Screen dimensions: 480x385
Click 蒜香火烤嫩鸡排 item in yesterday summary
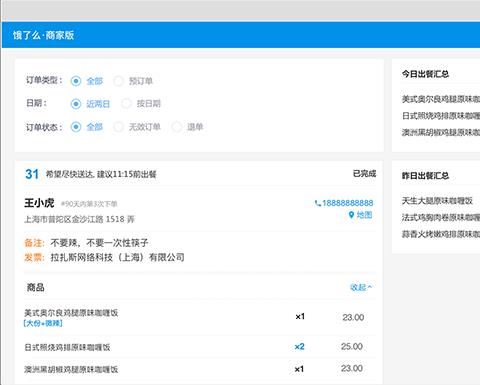click(441, 234)
